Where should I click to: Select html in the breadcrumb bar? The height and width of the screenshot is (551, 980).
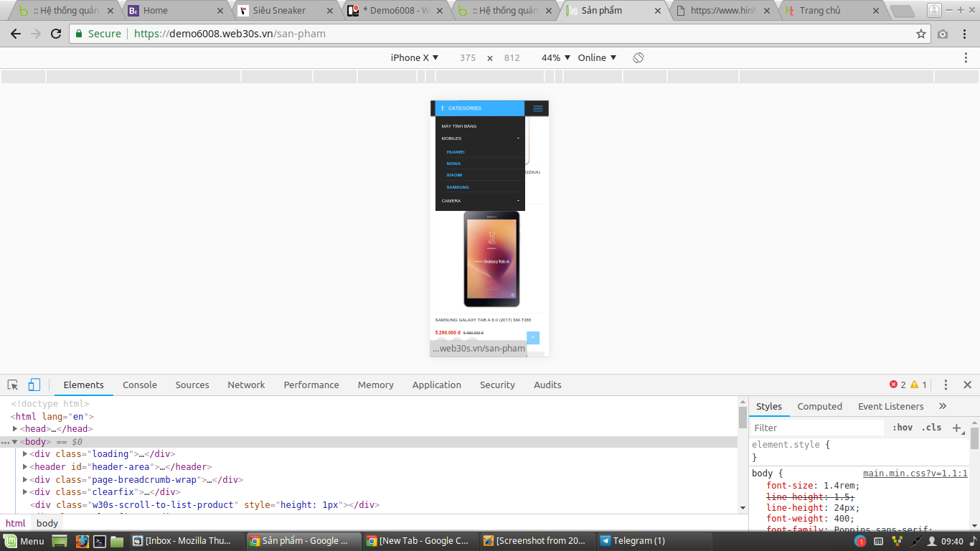(x=16, y=523)
